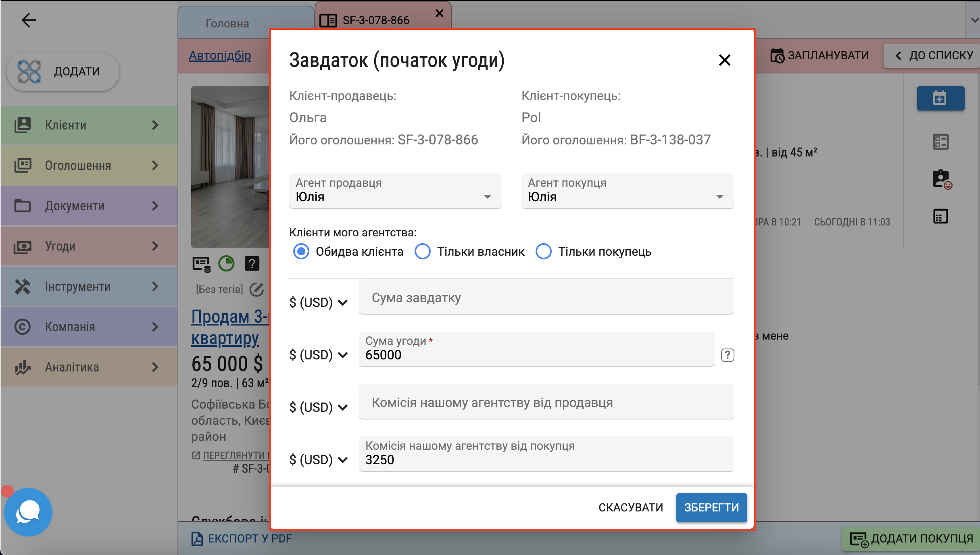Image resolution: width=980 pixels, height=555 pixels.
Task: Click the seller commission input field
Action: (546, 401)
